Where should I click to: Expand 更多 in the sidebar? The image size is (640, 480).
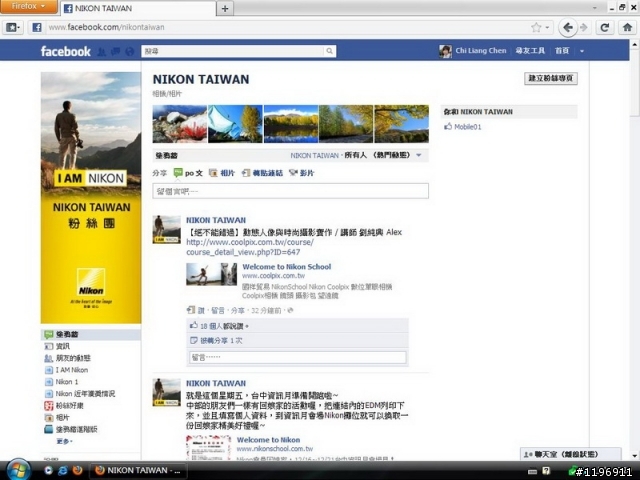pyautogui.click(x=64, y=442)
